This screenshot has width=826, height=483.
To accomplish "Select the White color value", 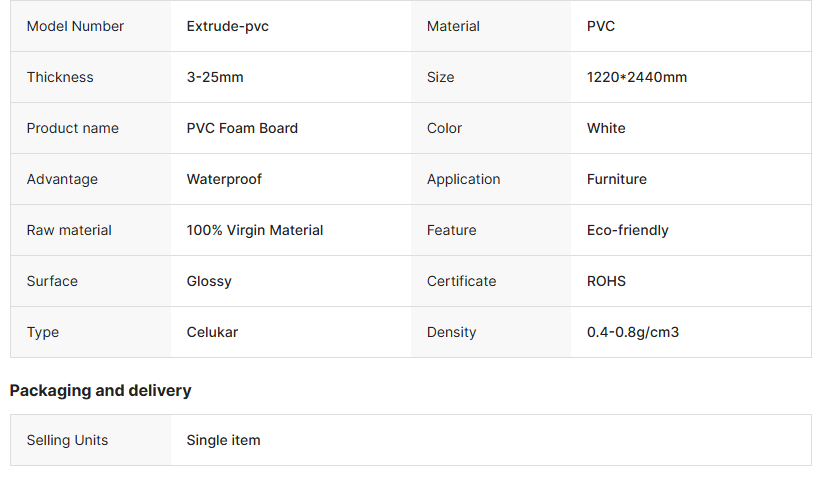I will coord(606,129).
